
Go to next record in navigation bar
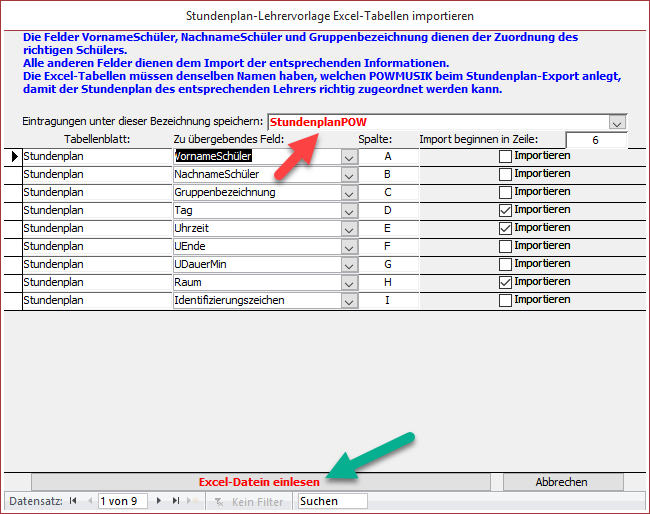click(161, 501)
